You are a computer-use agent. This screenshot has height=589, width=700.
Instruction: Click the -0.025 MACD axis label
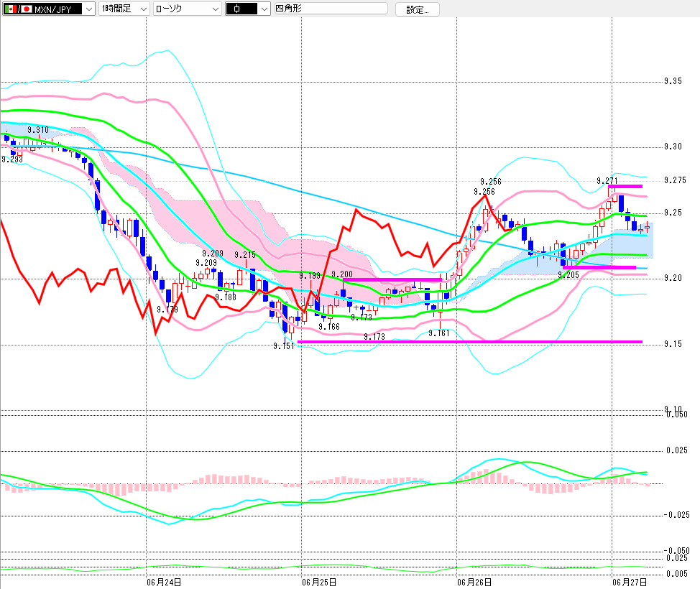[x=676, y=515]
